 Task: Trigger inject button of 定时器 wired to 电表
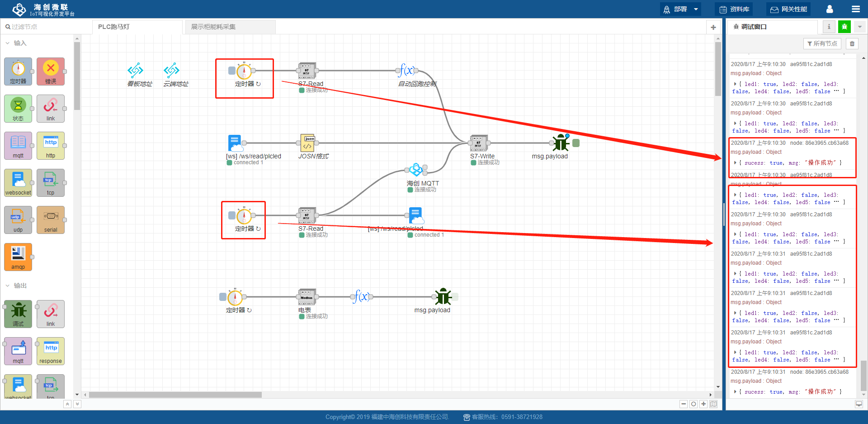(222, 297)
